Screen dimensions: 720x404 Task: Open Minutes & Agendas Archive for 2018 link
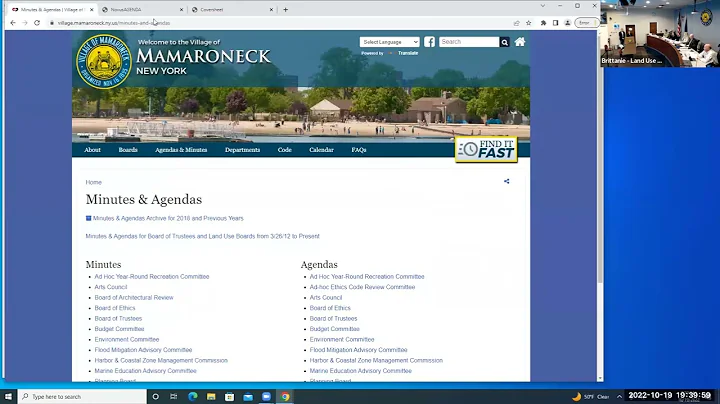coord(168,218)
